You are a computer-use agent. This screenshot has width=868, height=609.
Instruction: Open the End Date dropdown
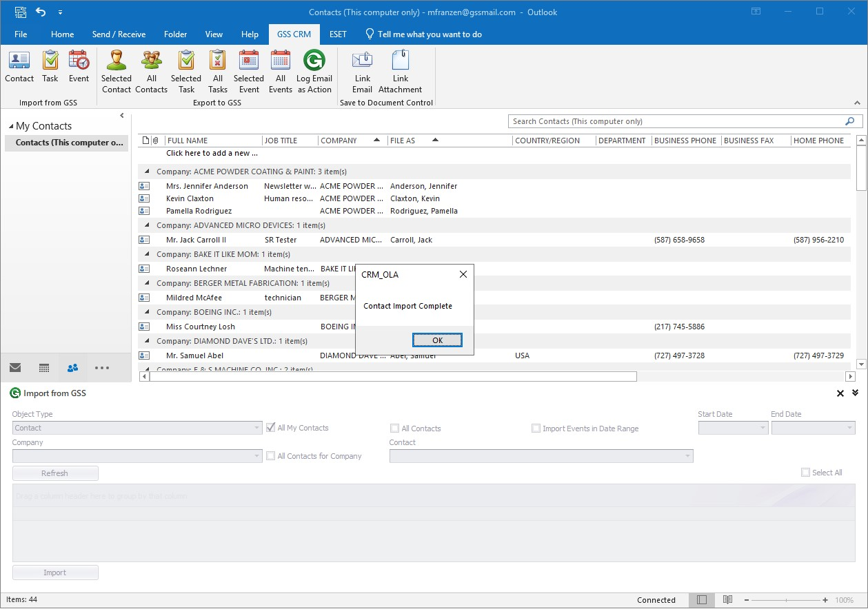point(849,428)
